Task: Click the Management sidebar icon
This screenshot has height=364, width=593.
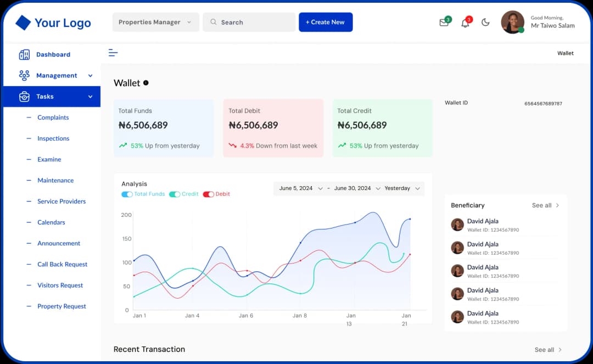Action: point(23,75)
